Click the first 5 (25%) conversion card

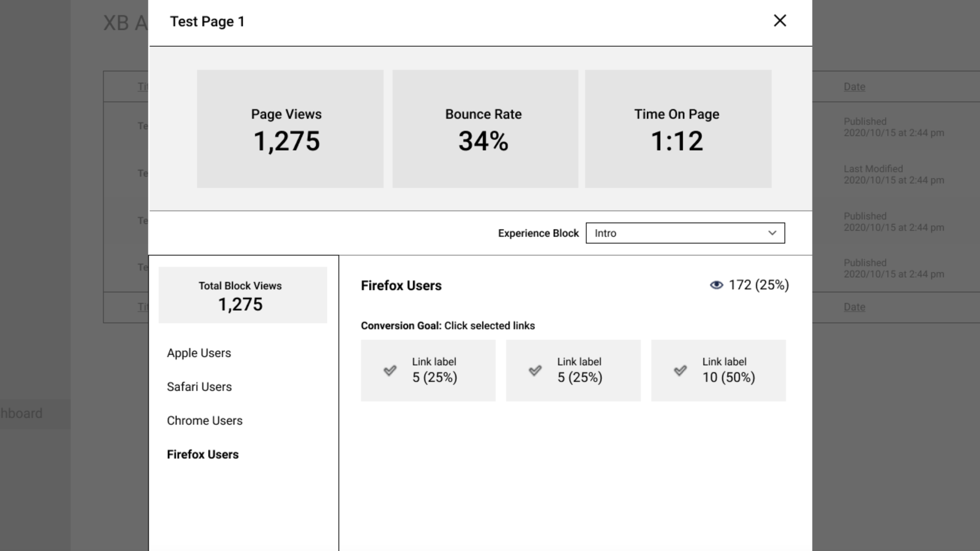point(428,370)
